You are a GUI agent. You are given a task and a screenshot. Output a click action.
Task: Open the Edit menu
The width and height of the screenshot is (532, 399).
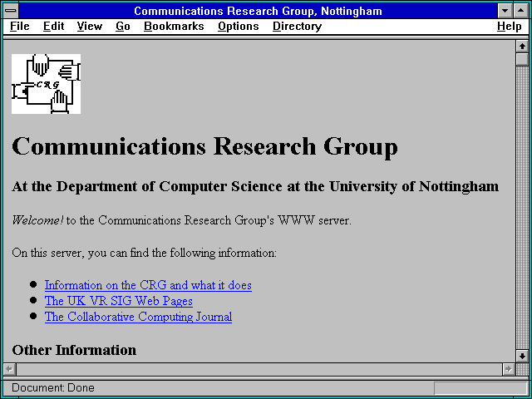click(x=53, y=26)
